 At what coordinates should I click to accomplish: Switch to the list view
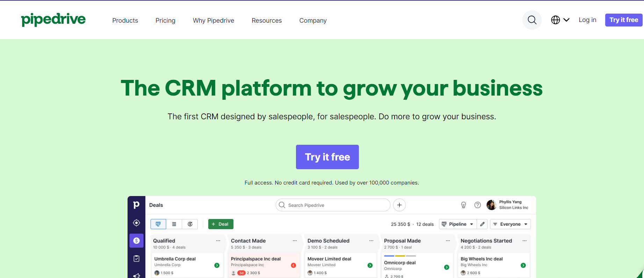click(174, 224)
